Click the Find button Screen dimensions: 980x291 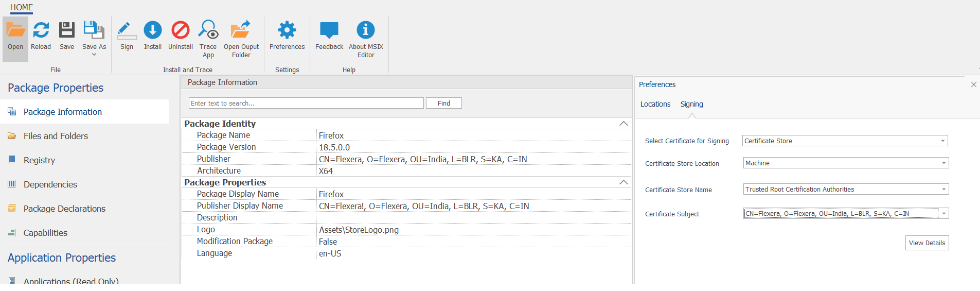[x=444, y=103]
